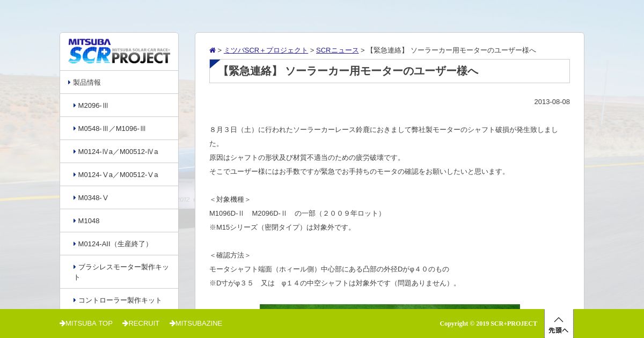The image size is (644, 338).
Task: Open ミツバSCR＋プロジェクト breadcrumb link
Action: (266, 50)
